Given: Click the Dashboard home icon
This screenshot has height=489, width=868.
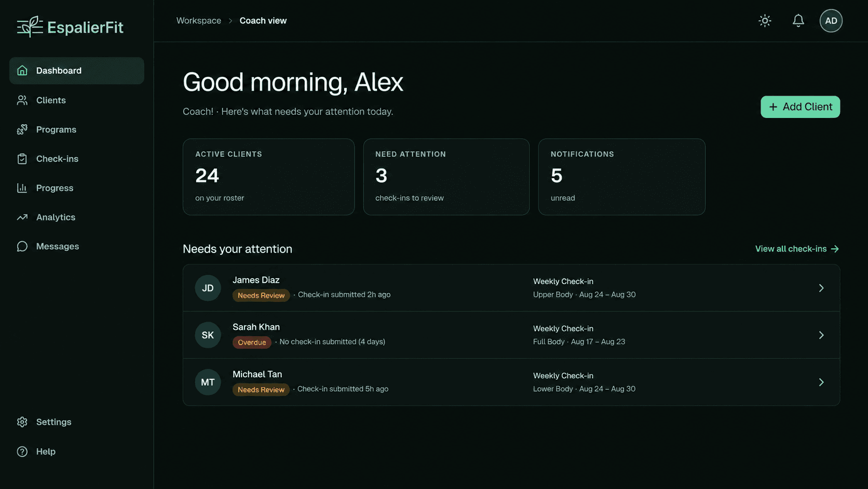Looking at the screenshot, I should click(22, 71).
